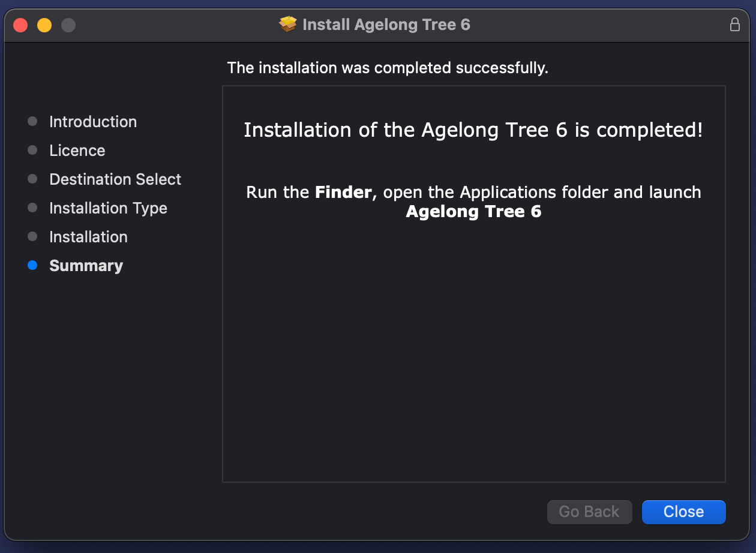Click the Installation step bullet
This screenshot has height=553, width=756.
32,236
